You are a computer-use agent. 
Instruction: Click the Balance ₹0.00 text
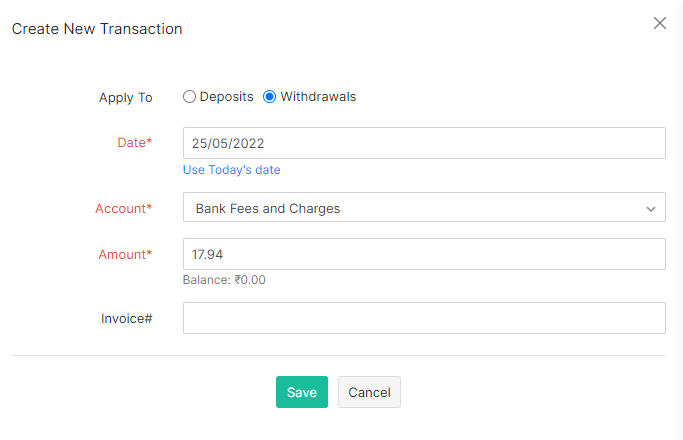coord(224,280)
